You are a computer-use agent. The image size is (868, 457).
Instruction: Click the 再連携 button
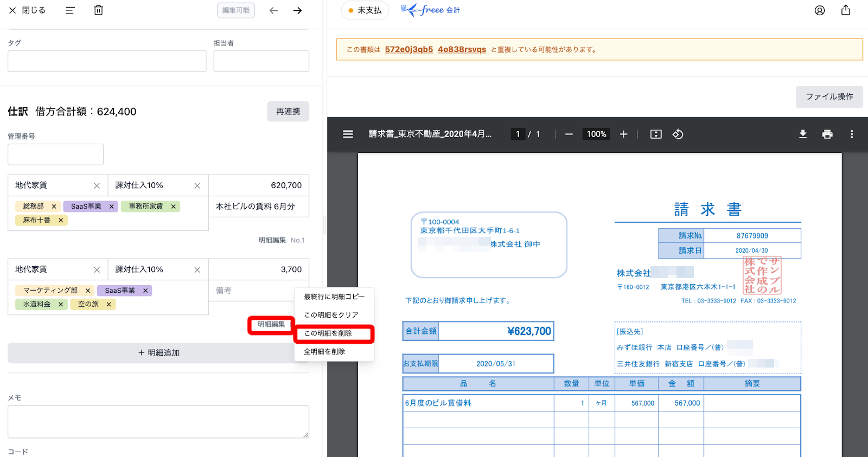point(288,111)
